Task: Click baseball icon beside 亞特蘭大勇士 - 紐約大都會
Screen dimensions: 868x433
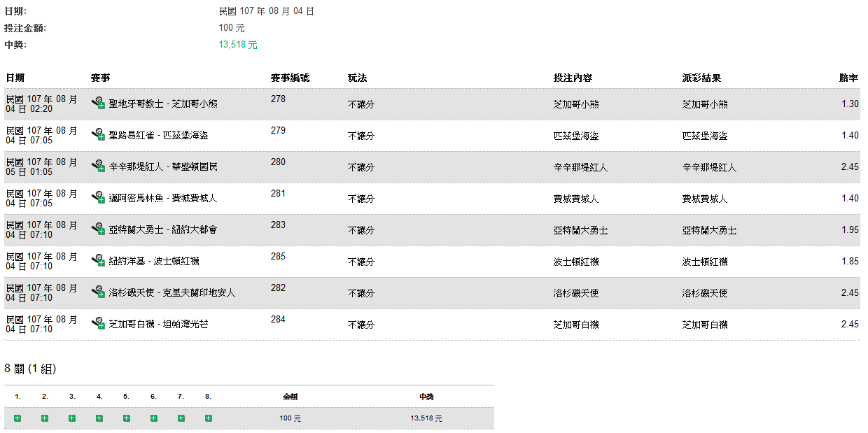Action: click(98, 229)
